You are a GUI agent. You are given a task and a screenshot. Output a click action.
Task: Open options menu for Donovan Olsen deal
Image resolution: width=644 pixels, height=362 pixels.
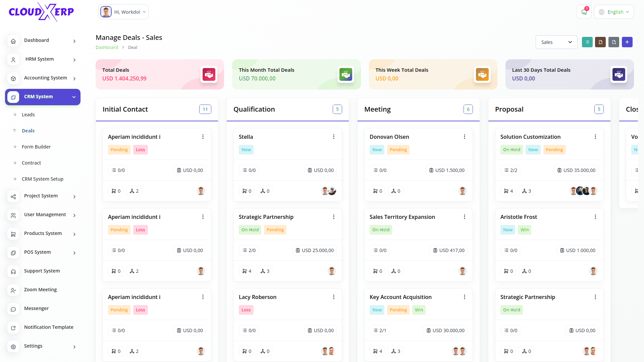(464, 137)
